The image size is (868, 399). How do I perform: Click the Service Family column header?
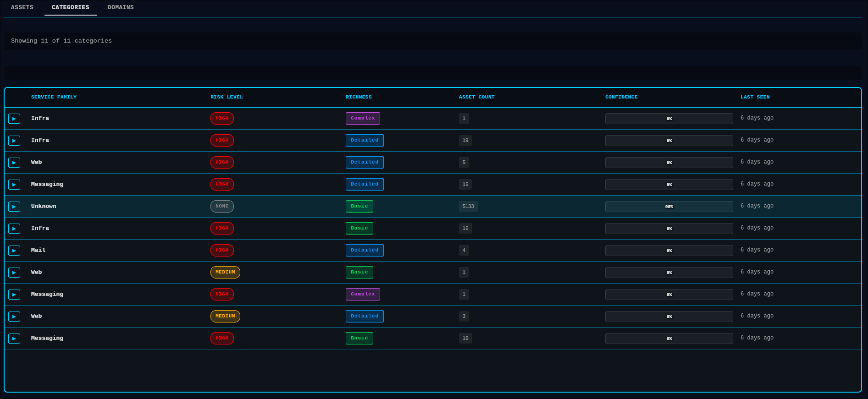pos(54,97)
